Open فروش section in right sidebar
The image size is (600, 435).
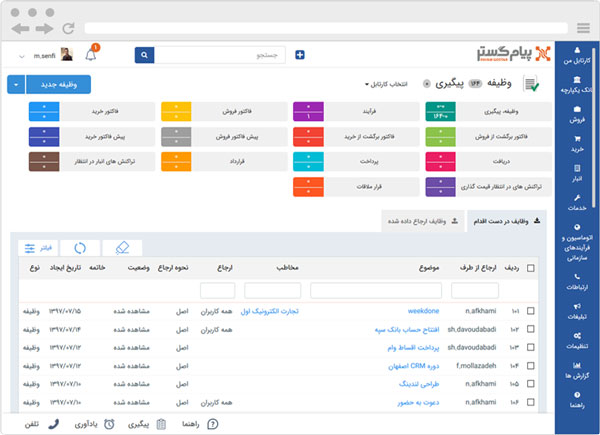click(x=577, y=113)
